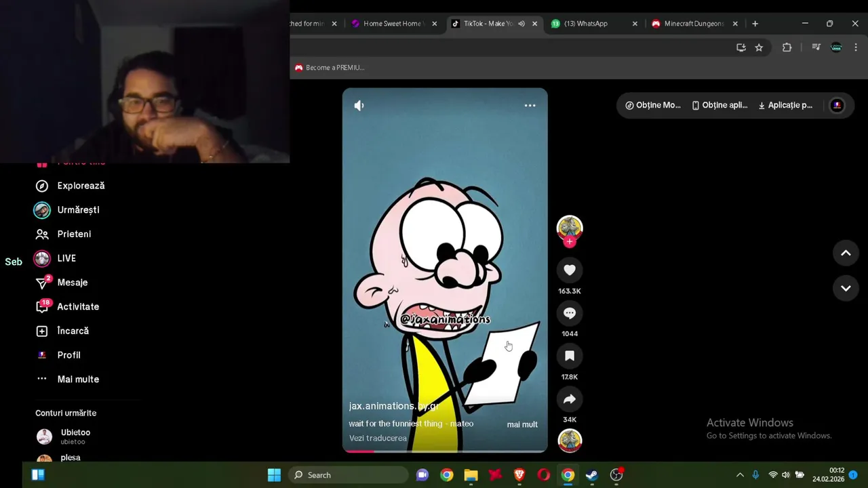Click the taskbar Search box
The height and width of the screenshot is (488, 868).
pos(349,475)
